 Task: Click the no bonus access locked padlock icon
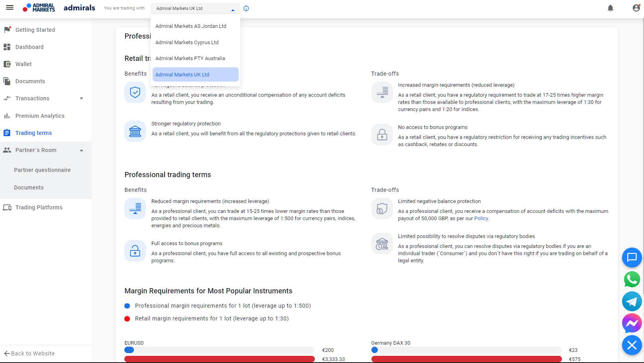382,135
